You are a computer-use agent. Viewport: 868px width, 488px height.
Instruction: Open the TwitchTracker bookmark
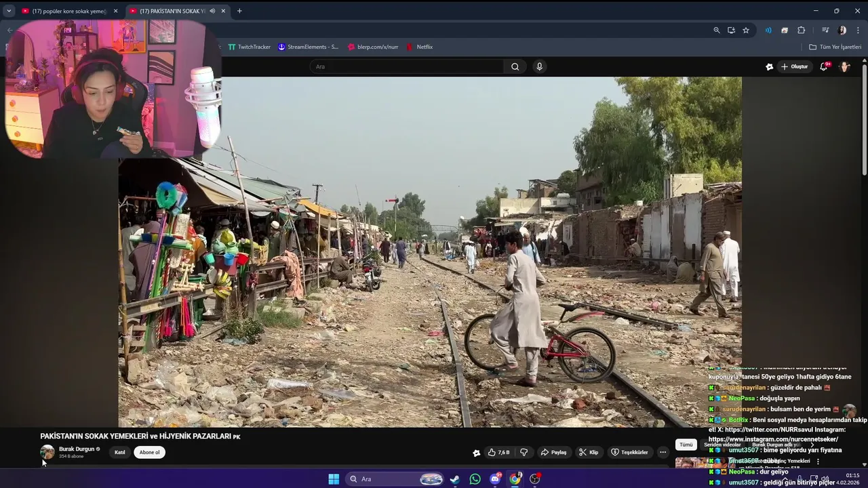click(x=249, y=47)
